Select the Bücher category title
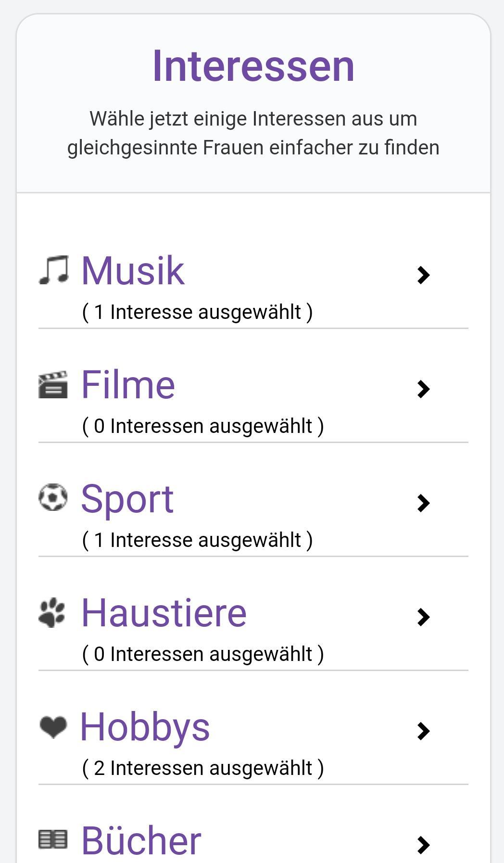Screen dimensions: 504x863 141,840
